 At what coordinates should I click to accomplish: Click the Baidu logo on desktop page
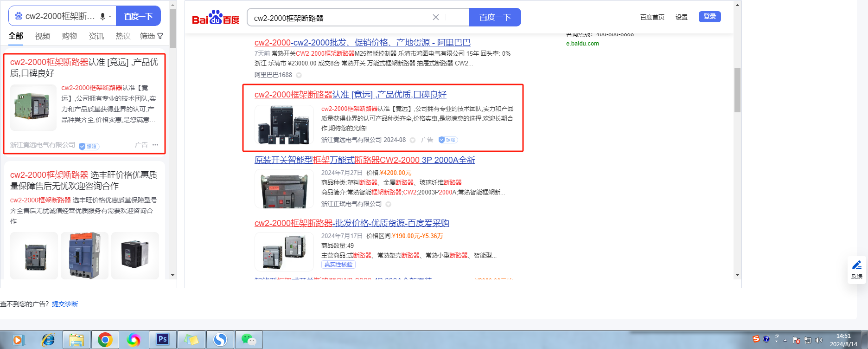point(216,18)
